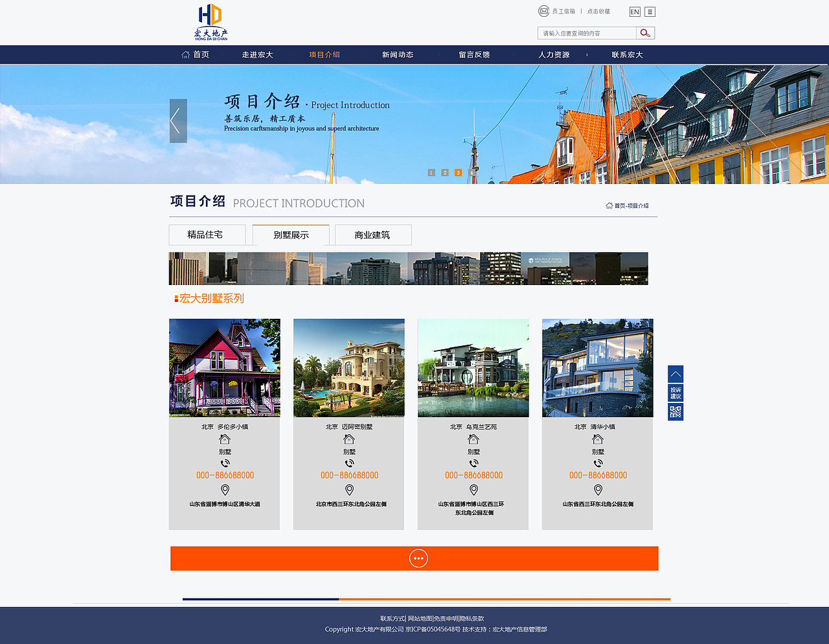Click the 首页-项目介绍 breadcrumb link

pos(631,205)
